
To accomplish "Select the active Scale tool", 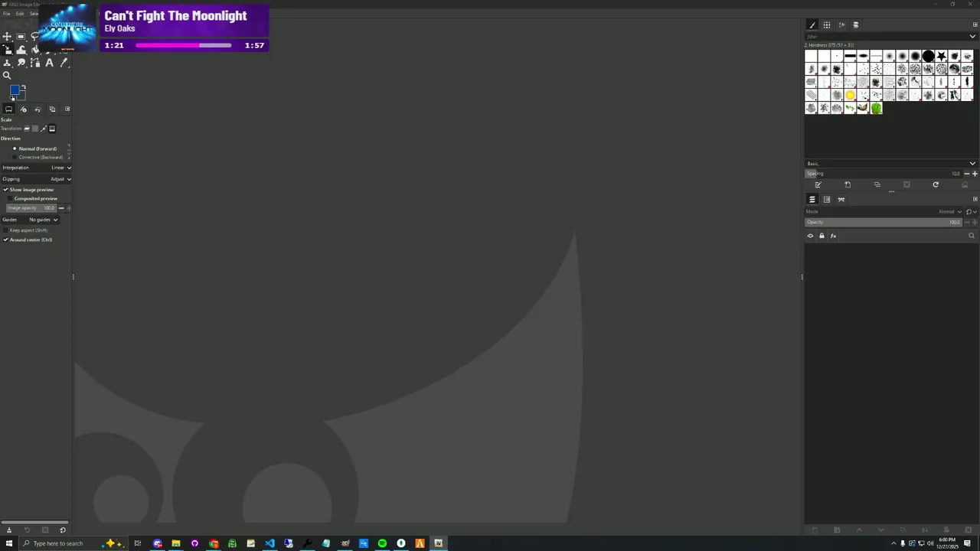I will (7, 49).
